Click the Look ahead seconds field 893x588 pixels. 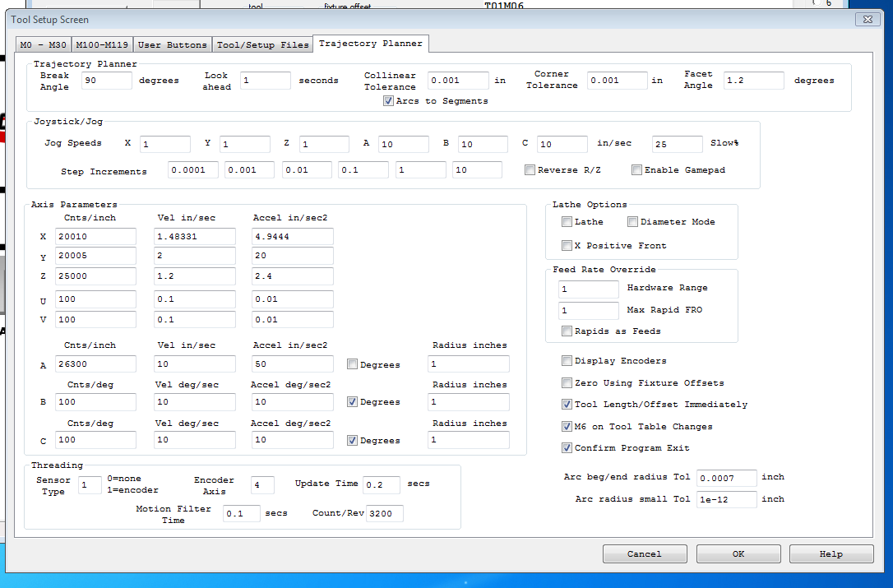(266, 81)
